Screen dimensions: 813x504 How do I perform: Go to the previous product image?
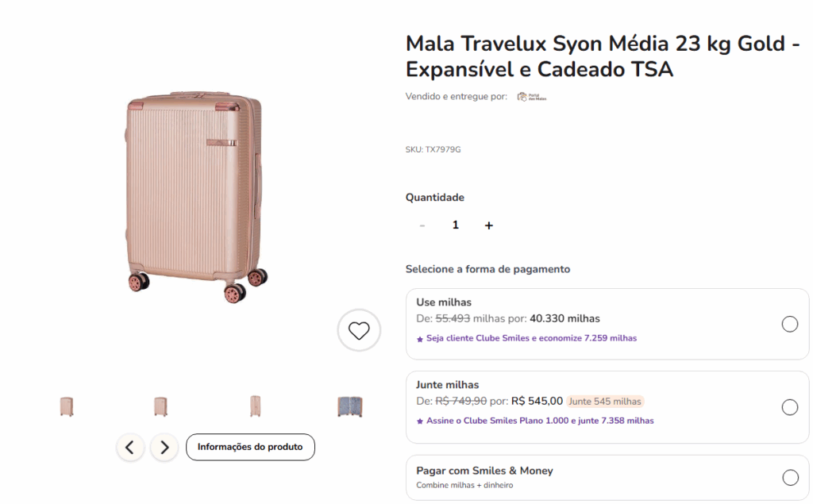[x=130, y=448]
